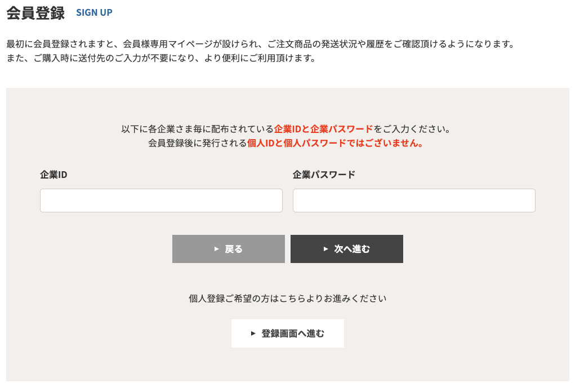Click the 企業ID field label
The height and width of the screenshot is (392, 580).
click(x=53, y=175)
